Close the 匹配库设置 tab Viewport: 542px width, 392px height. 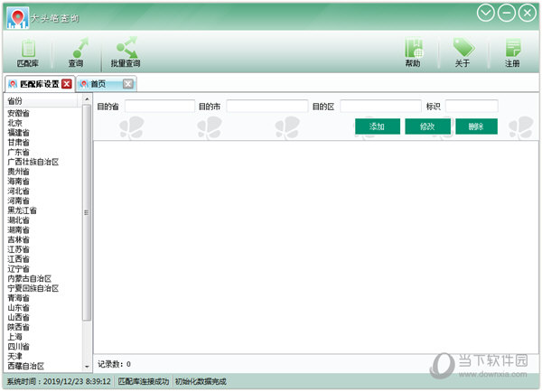coord(67,84)
